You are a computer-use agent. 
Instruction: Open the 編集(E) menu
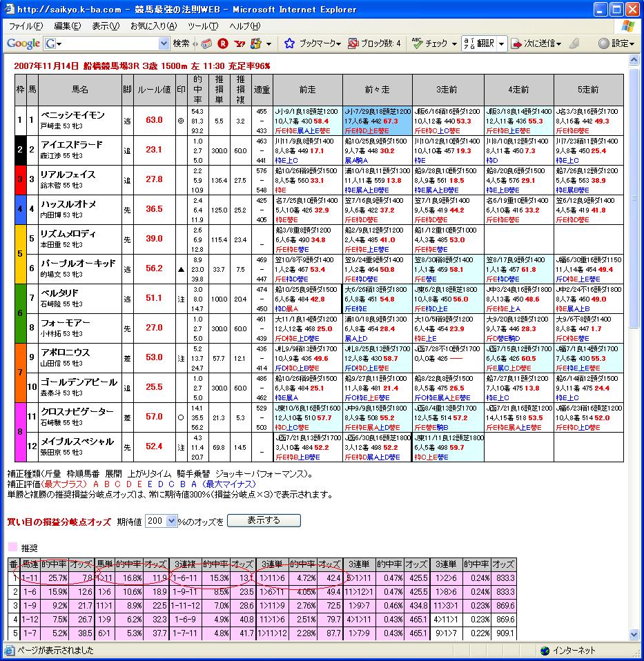click(x=68, y=26)
